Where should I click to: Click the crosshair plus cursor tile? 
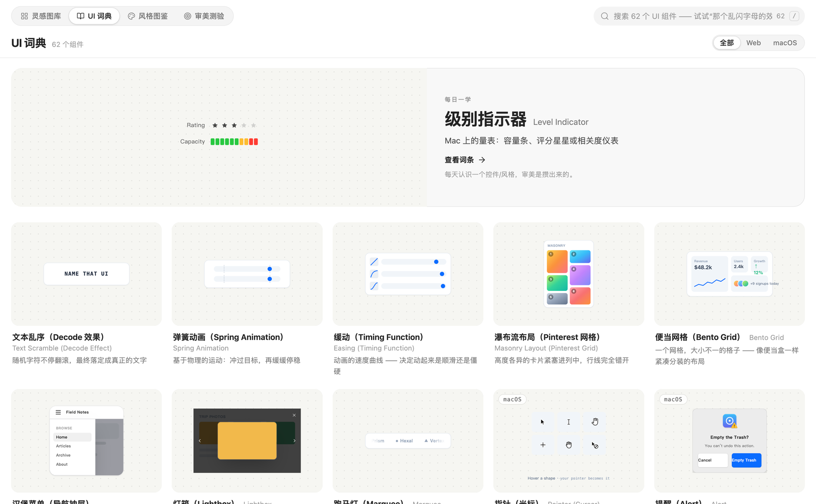[x=543, y=445]
